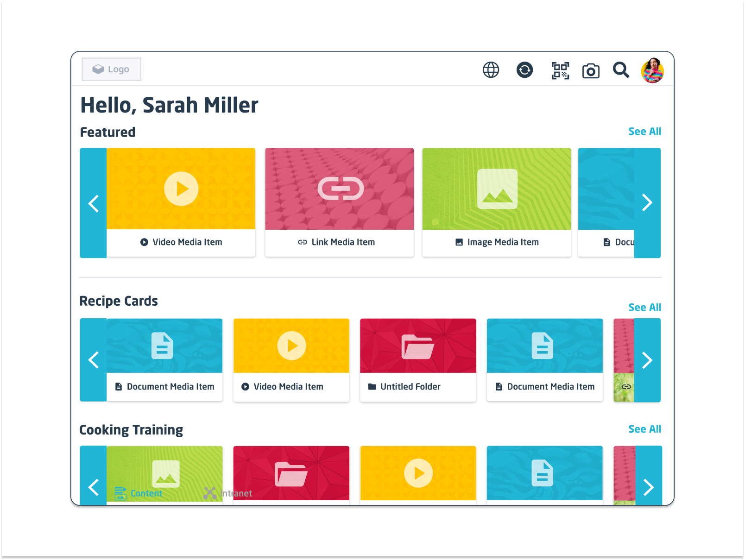Click the "Hello, Sarah Miller" greeting
Screen dimensions: 745x560
(169, 105)
